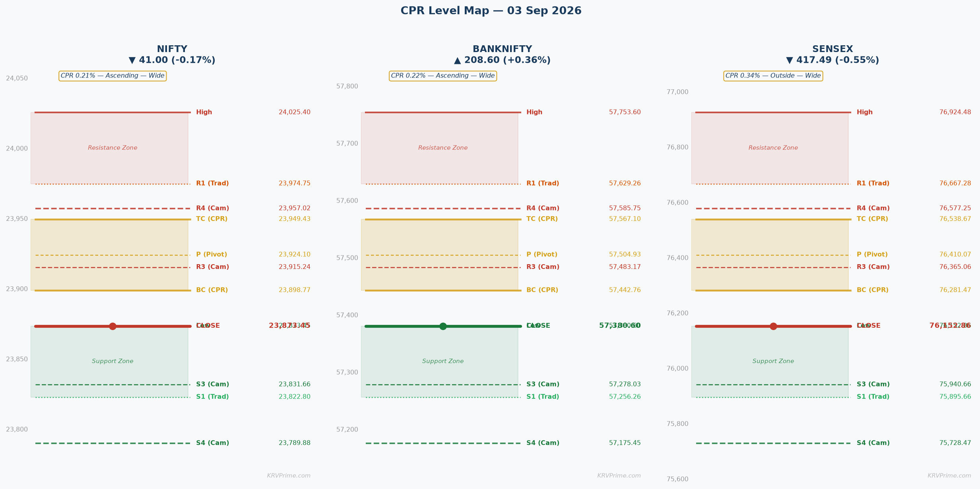980x489 pixels.
Task: Click the SENSEX R4 (Cam) value 76,577.25
Action: click(955, 209)
